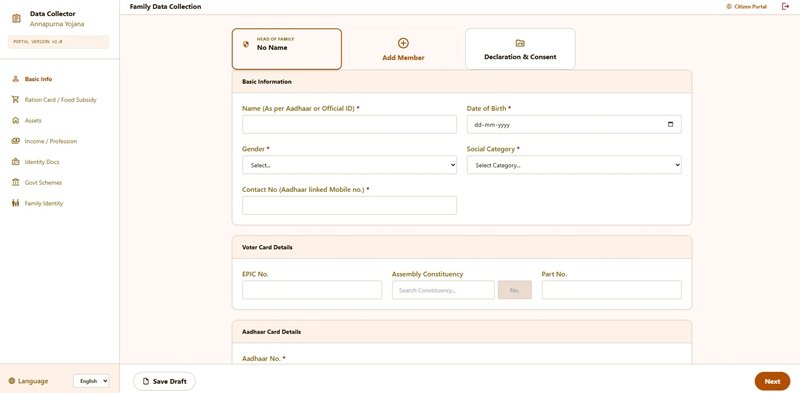Select the Add Member tab

403,49
